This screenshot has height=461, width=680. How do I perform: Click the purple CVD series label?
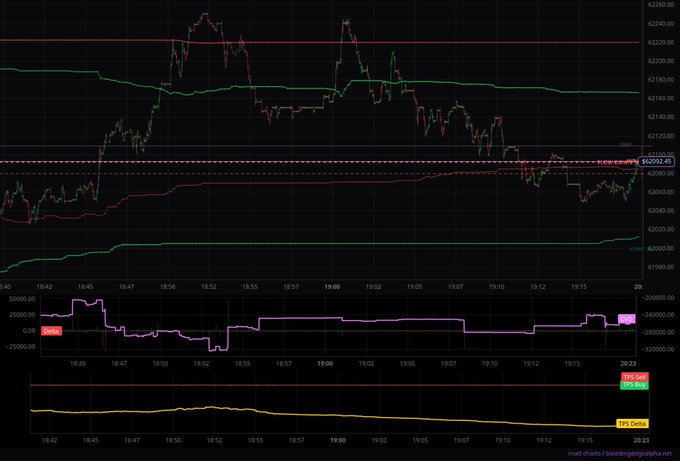pos(627,319)
